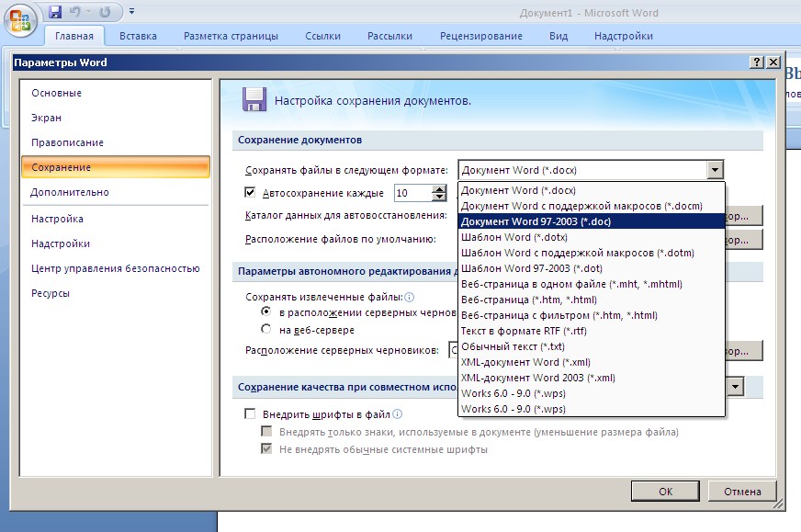Select 'Центр управления безопасностью' in sidebar
The width and height of the screenshot is (801, 532).
(x=116, y=268)
